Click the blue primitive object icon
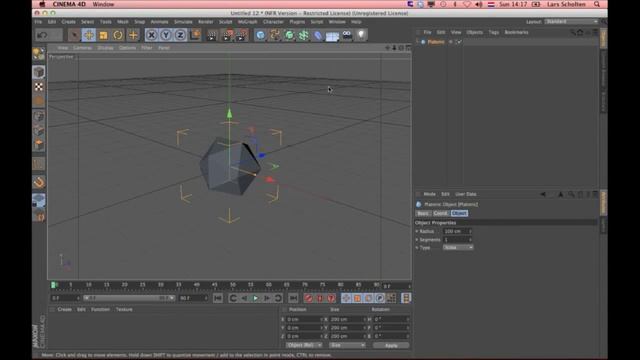This screenshot has width=640, height=360. (x=260, y=35)
